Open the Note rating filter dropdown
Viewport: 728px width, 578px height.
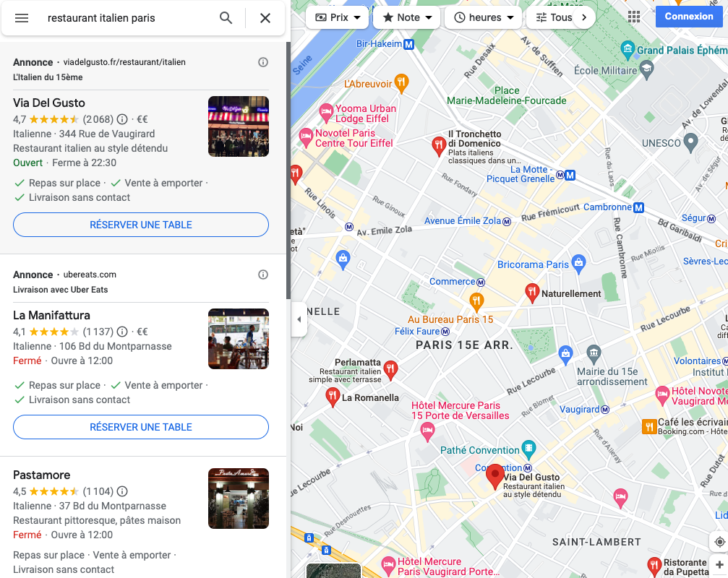[407, 17]
